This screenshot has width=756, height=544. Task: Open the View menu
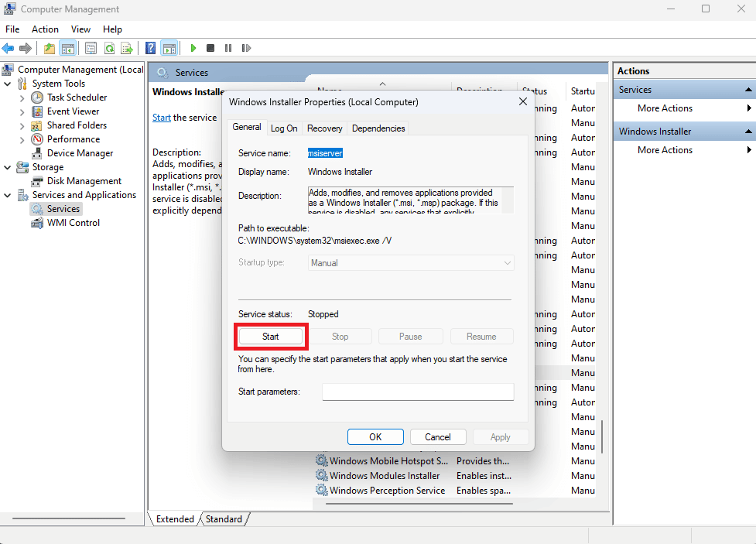point(80,29)
